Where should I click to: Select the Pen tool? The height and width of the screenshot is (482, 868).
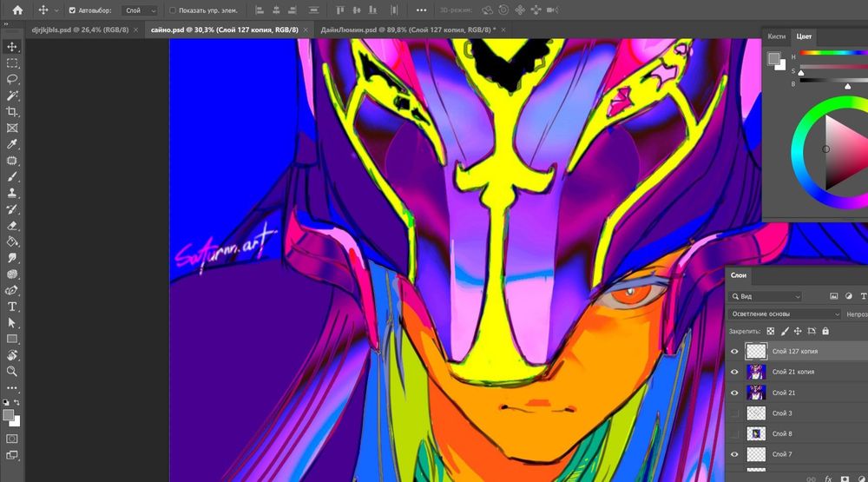(12, 290)
